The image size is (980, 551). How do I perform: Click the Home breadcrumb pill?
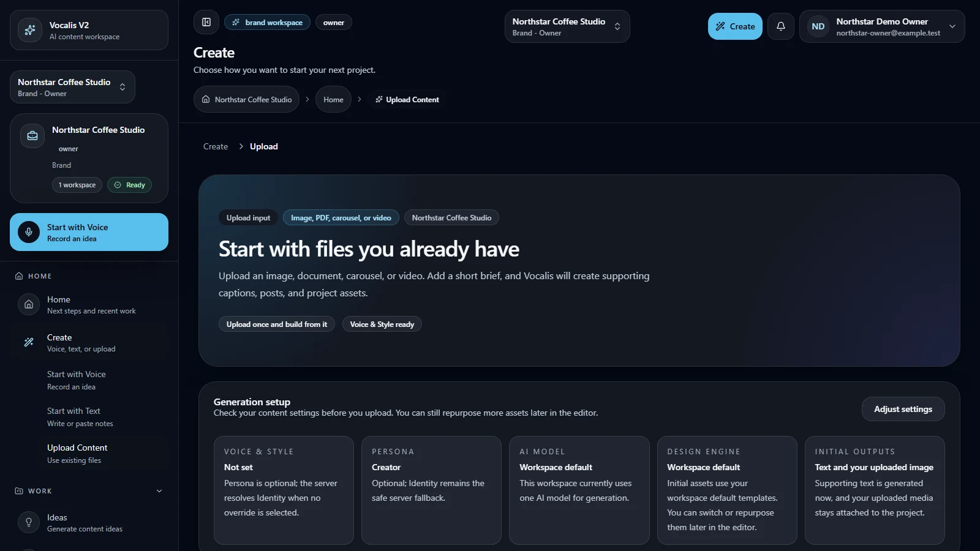(333, 99)
